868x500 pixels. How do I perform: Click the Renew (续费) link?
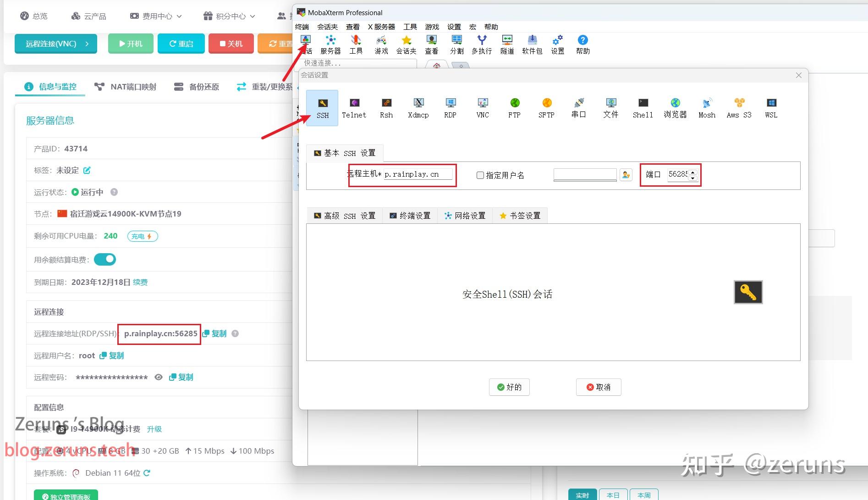(140, 282)
